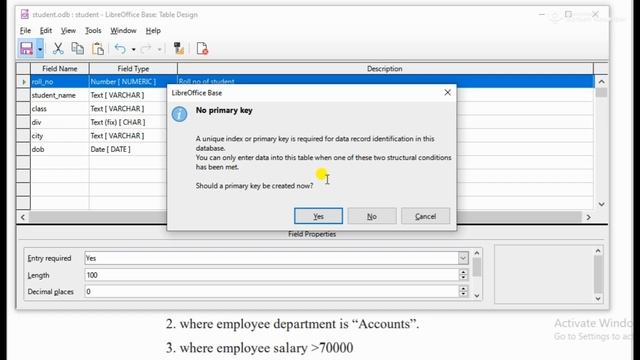Click the info icon in dialog
Screen dimensions: 640x360
[179, 114]
